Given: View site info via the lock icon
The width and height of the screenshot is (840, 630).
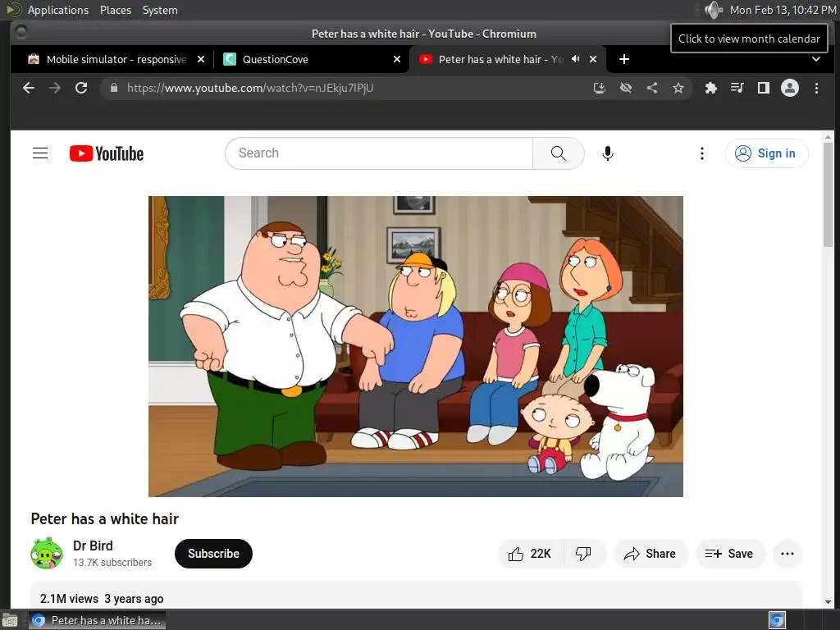Looking at the screenshot, I should [113, 88].
